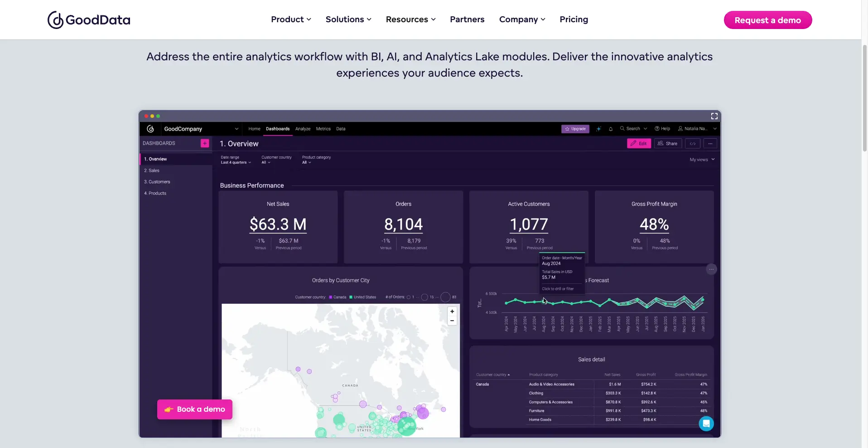Open the Solutions menu
868x448 pixels.
(x=348, y=19)
